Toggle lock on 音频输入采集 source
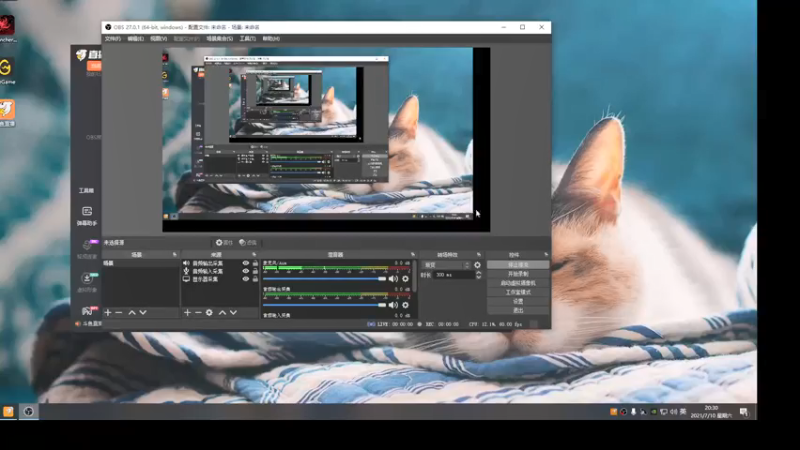This screenshot has width=800, height=450. click(255, 271)
